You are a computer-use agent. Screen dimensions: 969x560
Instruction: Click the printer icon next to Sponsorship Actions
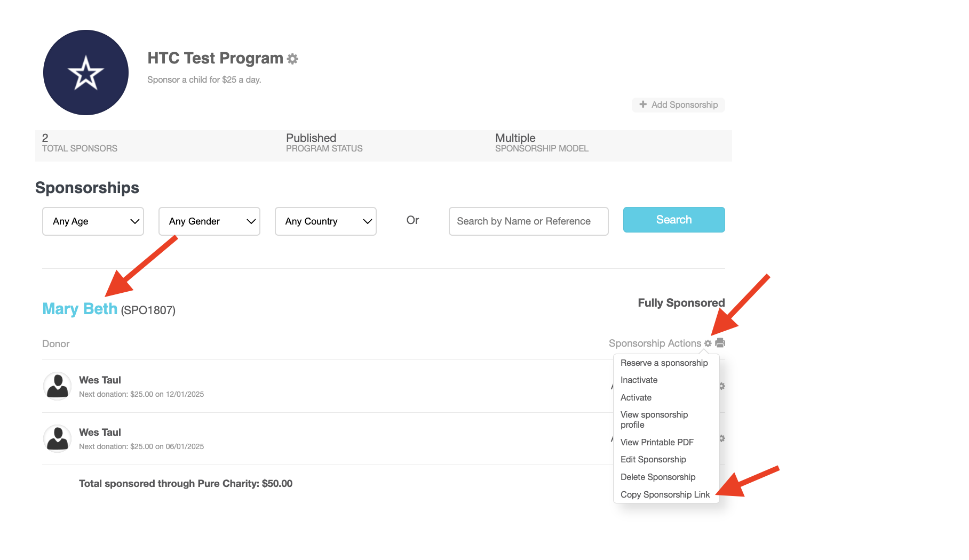720,343
